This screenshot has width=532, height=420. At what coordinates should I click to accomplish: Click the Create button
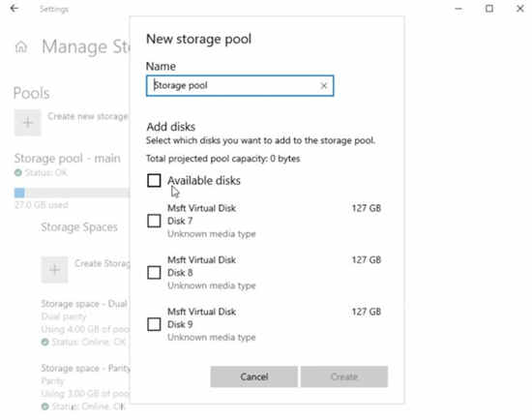click(344, 376)
